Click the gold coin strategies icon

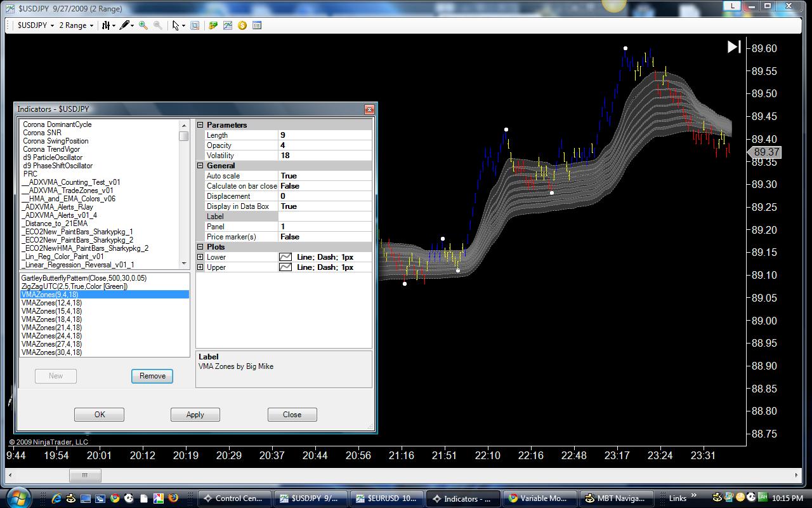(x=242, y=25)
